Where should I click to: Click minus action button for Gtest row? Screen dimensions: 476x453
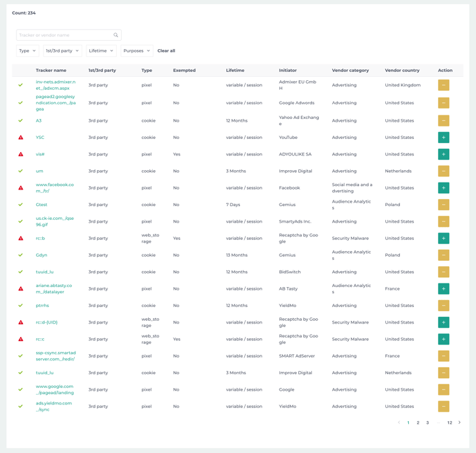(443, 205)
